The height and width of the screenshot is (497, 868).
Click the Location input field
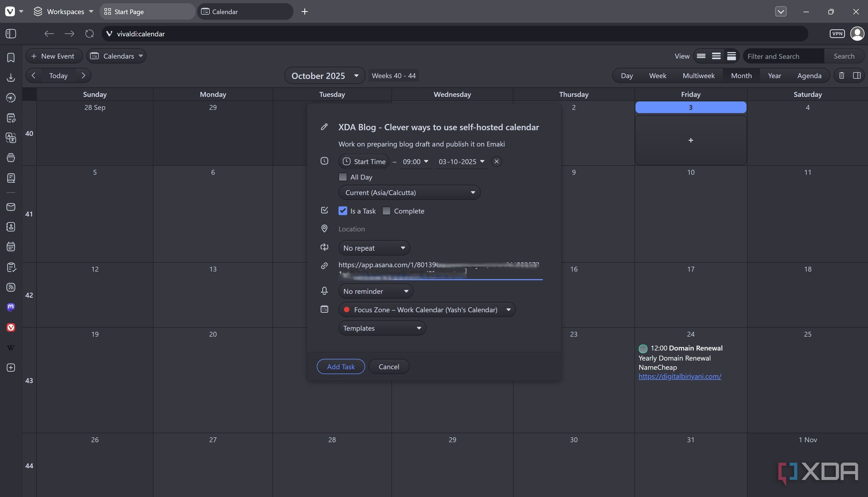click(440, 229)
